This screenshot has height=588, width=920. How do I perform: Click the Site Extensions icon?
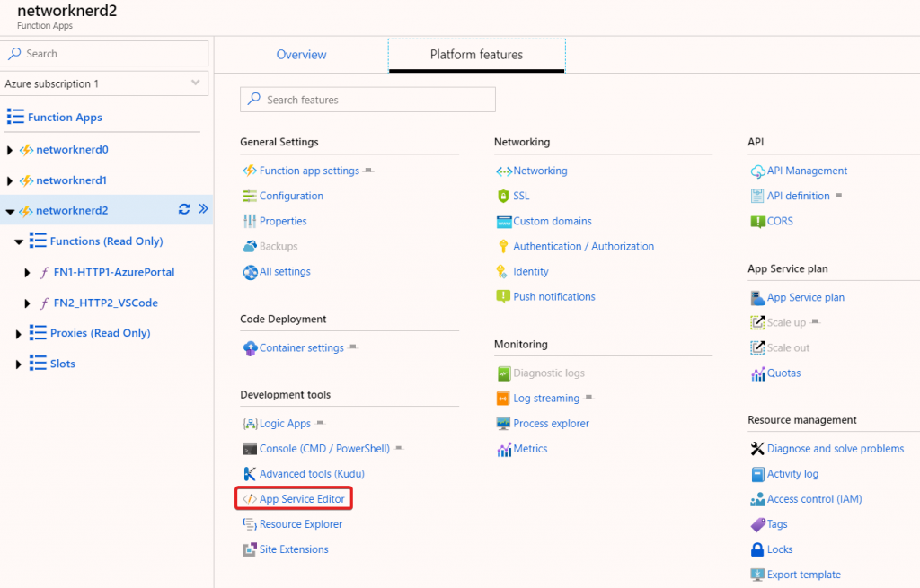250,549
